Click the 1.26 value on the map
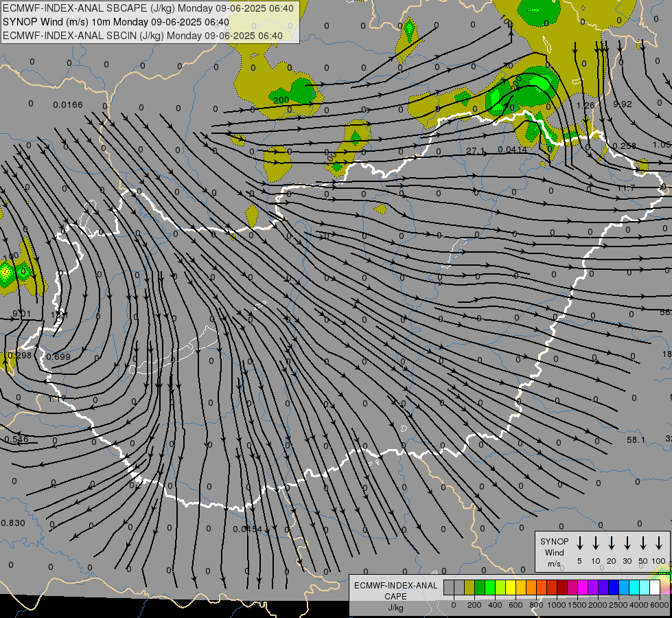The height and width of the screenshot is (618, 672). (x=586, y=105)
